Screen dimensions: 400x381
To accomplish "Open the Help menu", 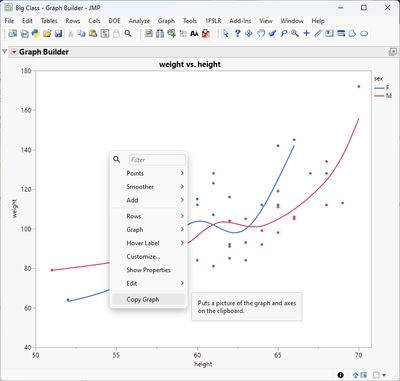I will coord(318,21).
